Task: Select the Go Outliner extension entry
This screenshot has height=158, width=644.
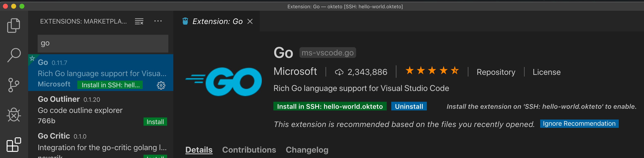Action: [101, 109]
